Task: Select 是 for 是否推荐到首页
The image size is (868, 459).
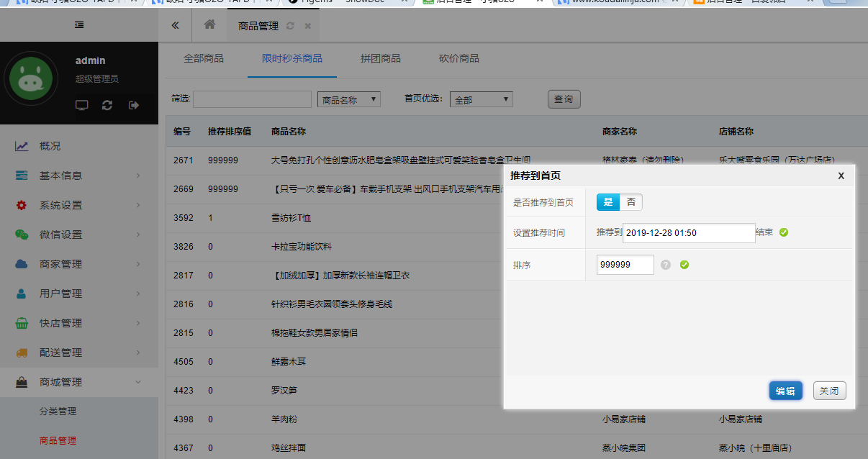Action: click(608, 202)
